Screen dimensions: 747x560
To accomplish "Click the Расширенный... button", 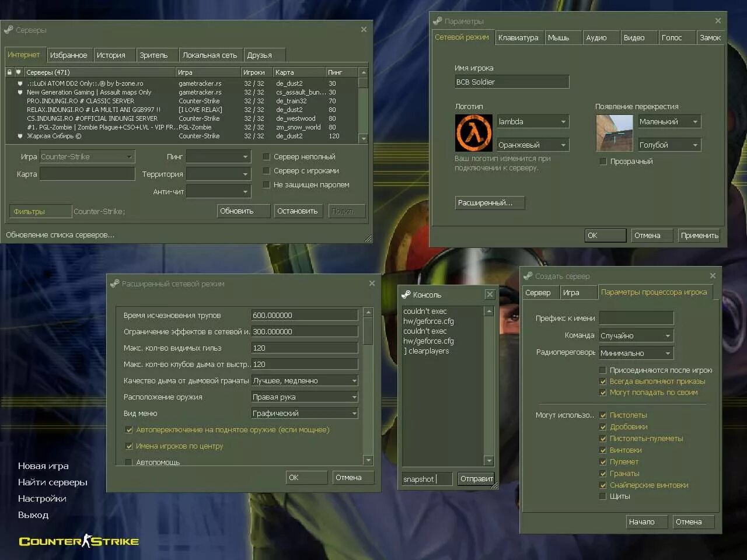I will click(490, 203).
